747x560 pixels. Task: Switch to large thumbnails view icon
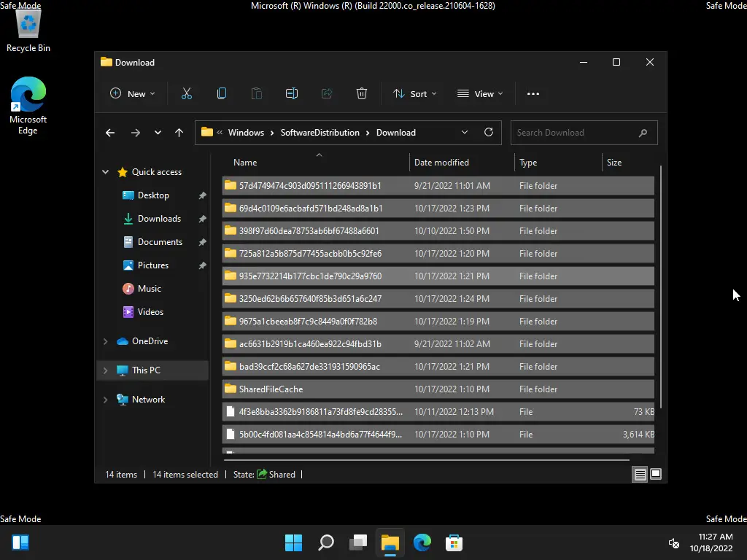click(656, 474)
